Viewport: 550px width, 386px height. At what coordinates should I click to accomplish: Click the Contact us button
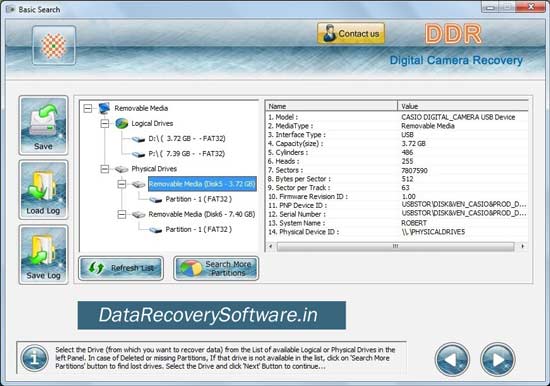[x=351, y=34]
